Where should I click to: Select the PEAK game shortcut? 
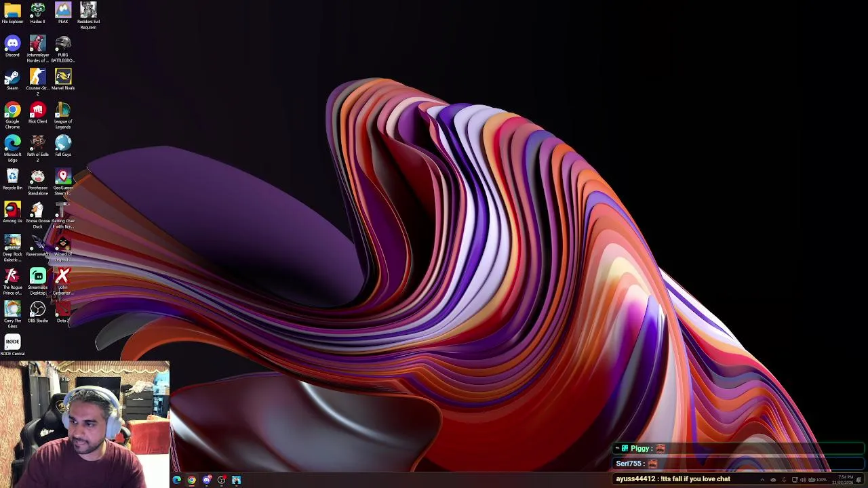pos(63,14)
